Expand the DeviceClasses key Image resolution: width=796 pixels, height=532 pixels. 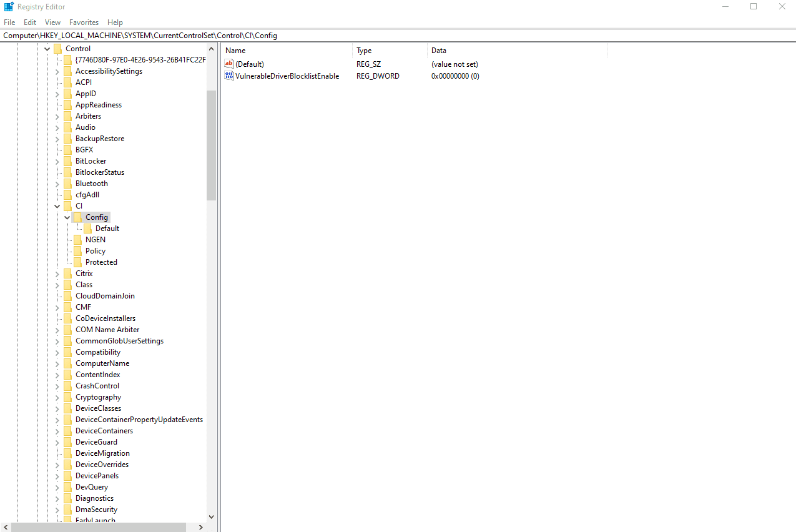click(x=57, y=408)
